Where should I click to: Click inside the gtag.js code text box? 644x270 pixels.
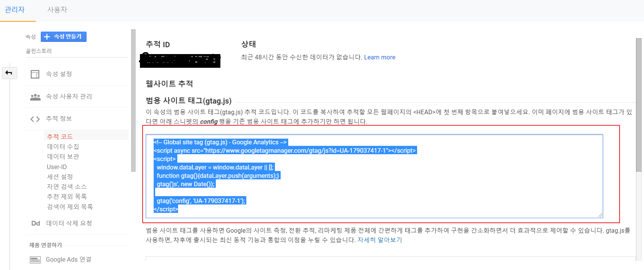pyautogui.click(x=374, y=176)
